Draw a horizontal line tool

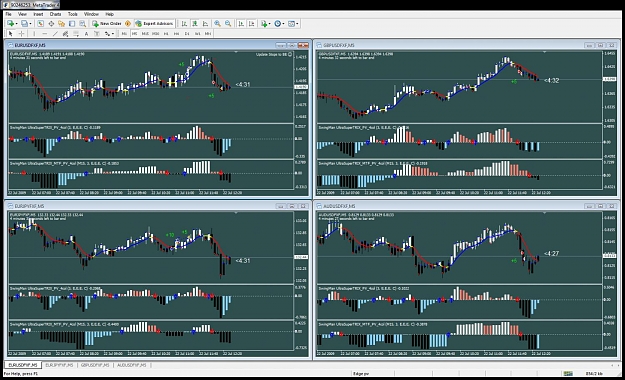[x=45, y=33]
